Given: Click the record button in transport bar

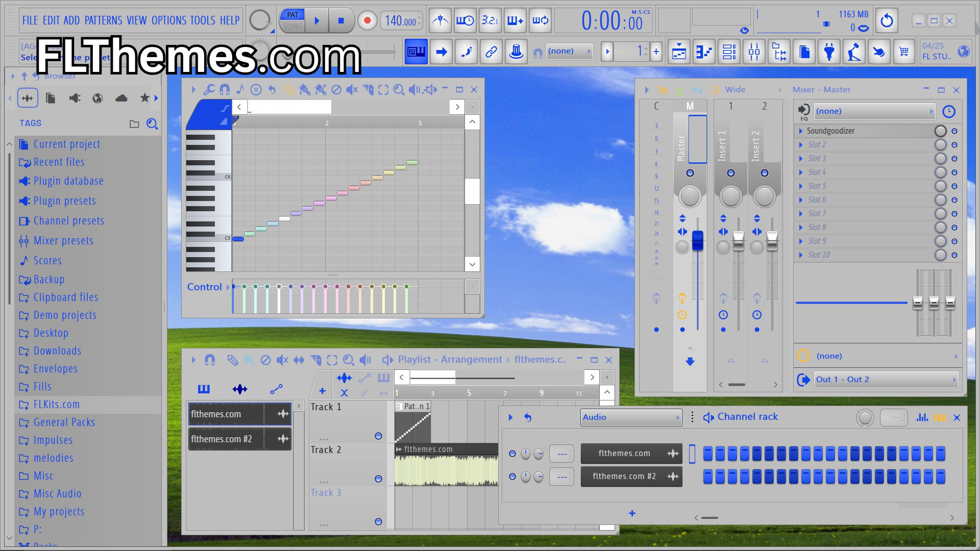Looking at the screenshot, I should (366, 21).
